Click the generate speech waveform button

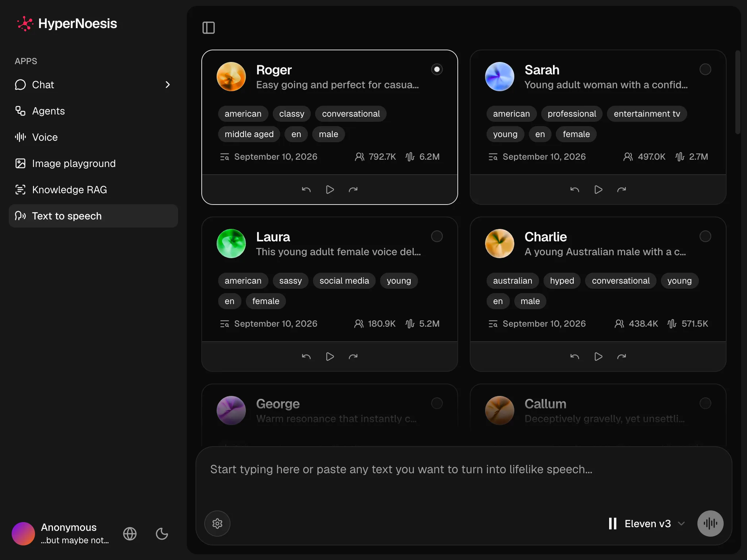(710, 524)
